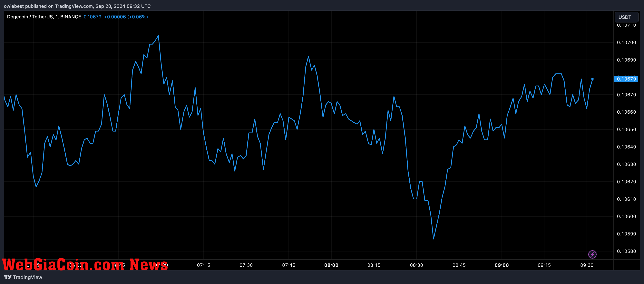Click the 0.10620 price axis label
Image resolution: width=644 pixels, height=284 pixels.
626,182
